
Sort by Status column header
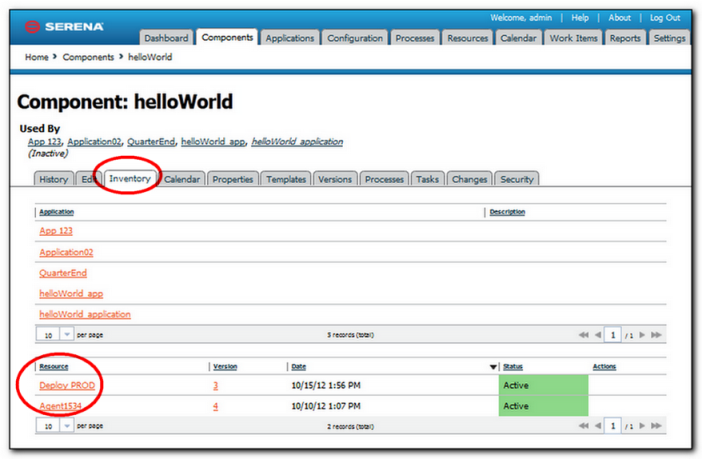(x=513, y=367)
